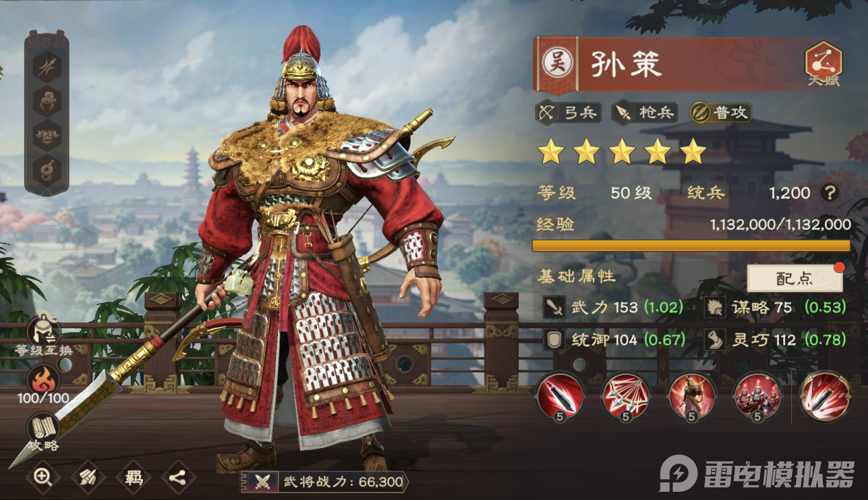Open the weapon equipment slot
Screen dimensions: 868x500
tap(47, 66)
